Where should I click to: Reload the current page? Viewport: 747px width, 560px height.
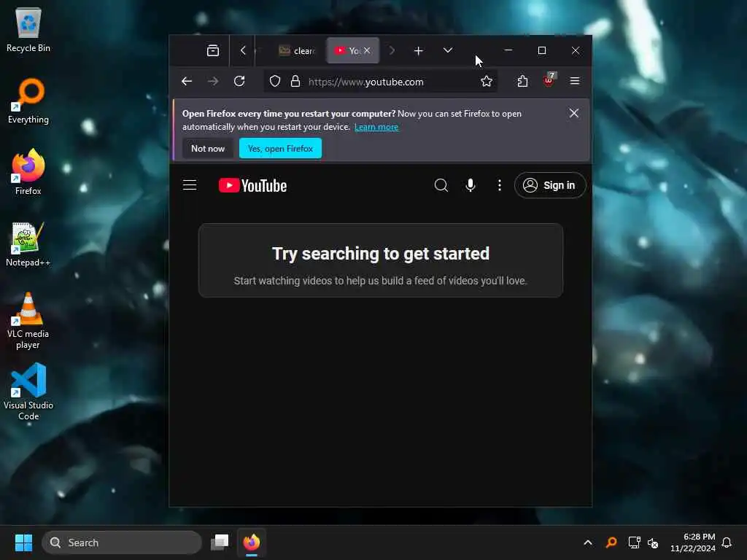point(239,82)
